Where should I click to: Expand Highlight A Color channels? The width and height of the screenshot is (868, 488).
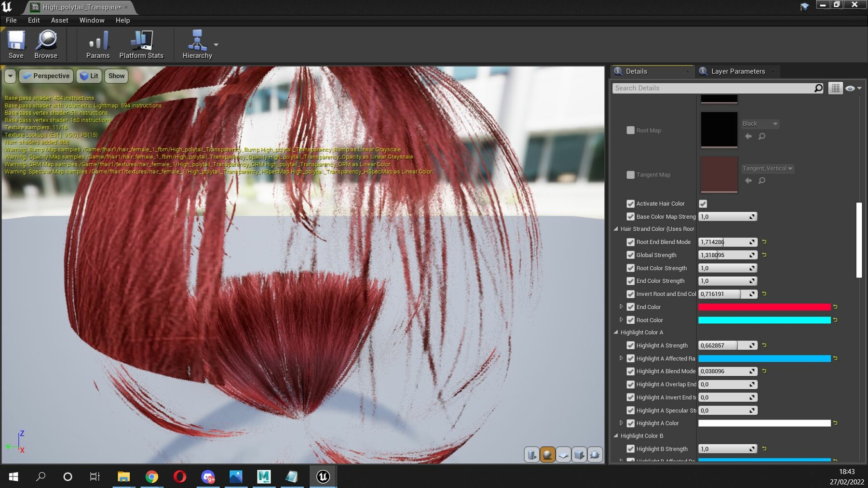(621, 423)
